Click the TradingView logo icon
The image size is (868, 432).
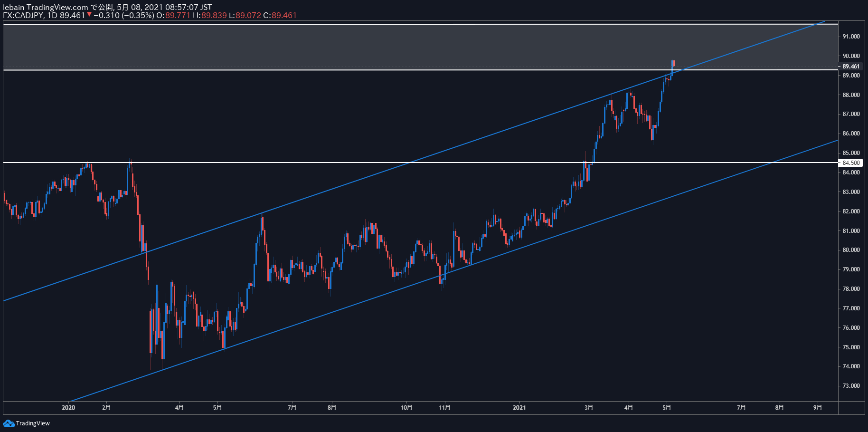pos(9,423)
